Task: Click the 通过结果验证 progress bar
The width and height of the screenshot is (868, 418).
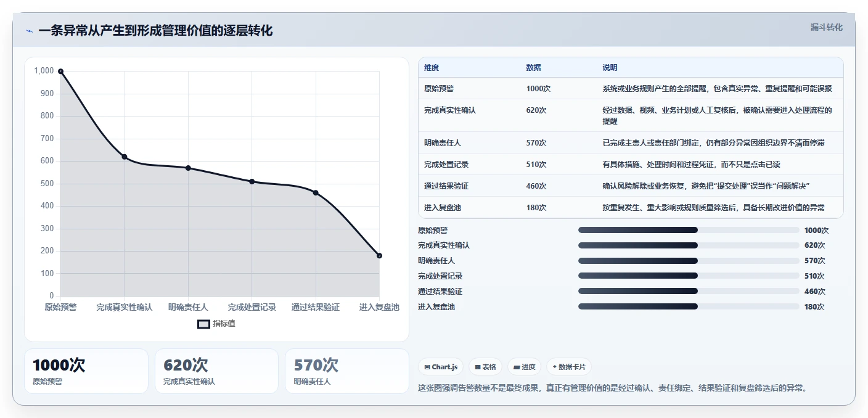Action: [689, 292]
